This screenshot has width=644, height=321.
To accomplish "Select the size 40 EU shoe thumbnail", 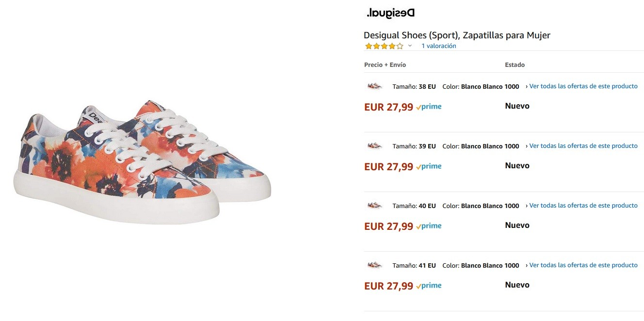I will (375, 206).
